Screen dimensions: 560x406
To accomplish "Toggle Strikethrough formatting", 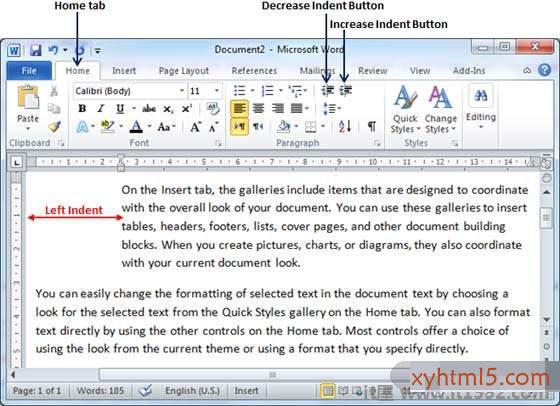I will pos(149,109).
